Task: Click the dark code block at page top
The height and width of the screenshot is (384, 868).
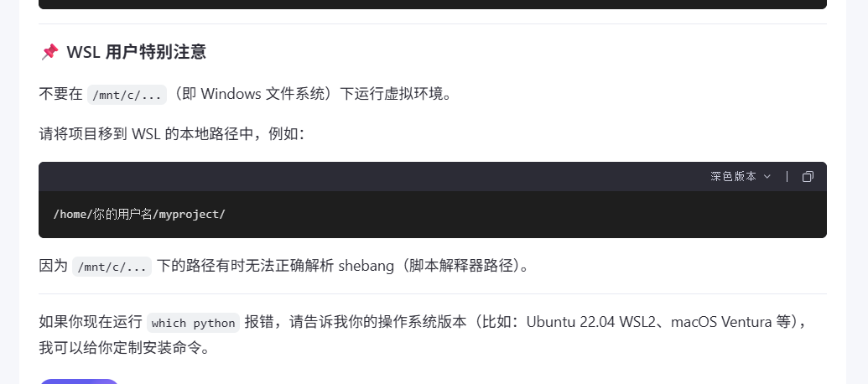Action: (x=433, y=4)
